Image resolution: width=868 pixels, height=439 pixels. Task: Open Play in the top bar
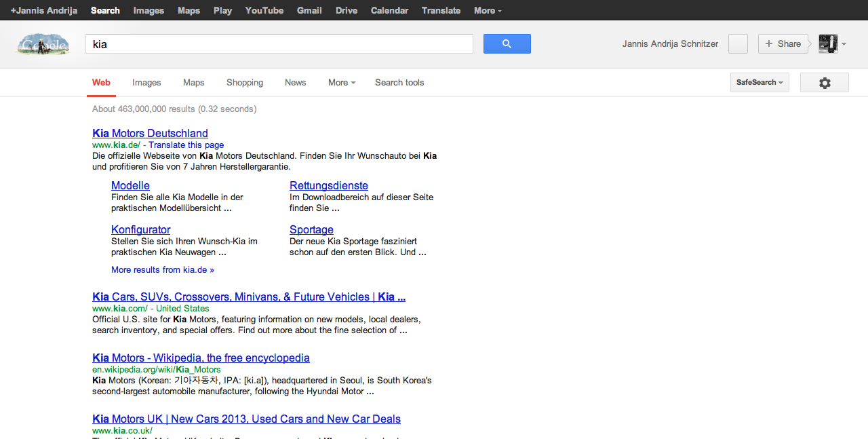click(222, 10)
